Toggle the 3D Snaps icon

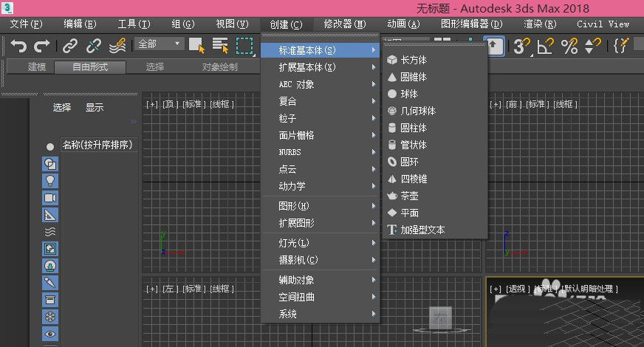pos(521,46)
